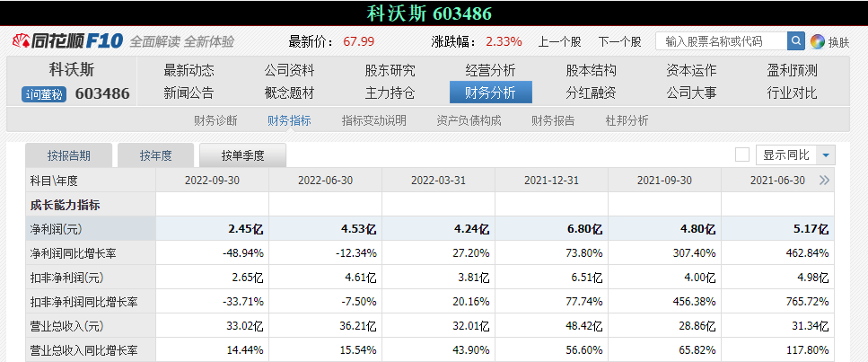Open 资本运作 menu item
The width and height of the screenshot is (868, 362).
tap(691, 70)
